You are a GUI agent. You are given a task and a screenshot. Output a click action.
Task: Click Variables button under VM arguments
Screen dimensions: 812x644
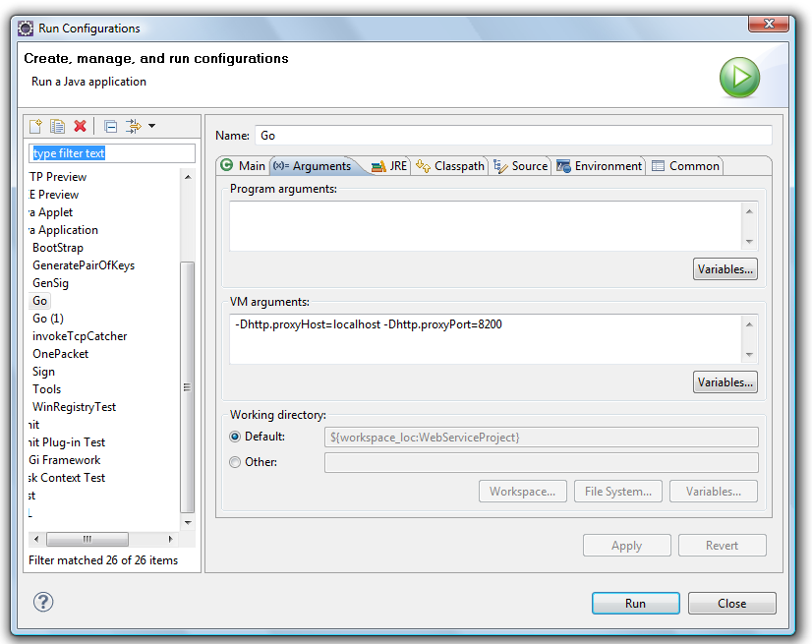click(725, 381)
